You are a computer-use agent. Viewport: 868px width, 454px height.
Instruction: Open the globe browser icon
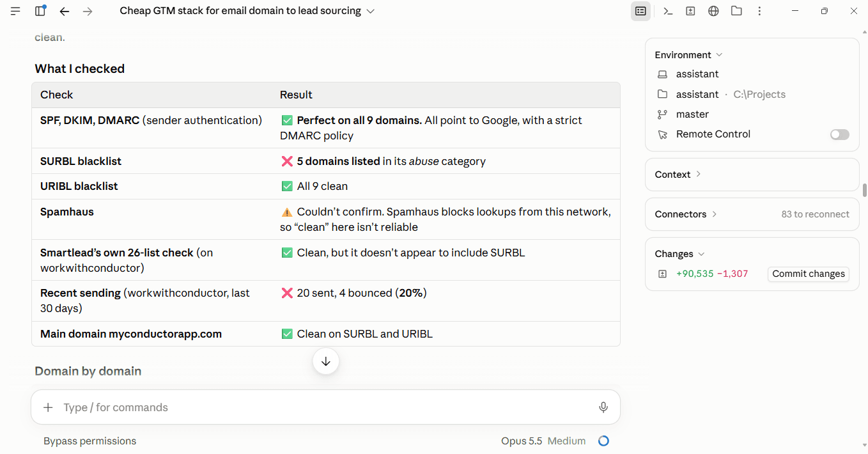point(713,11)
